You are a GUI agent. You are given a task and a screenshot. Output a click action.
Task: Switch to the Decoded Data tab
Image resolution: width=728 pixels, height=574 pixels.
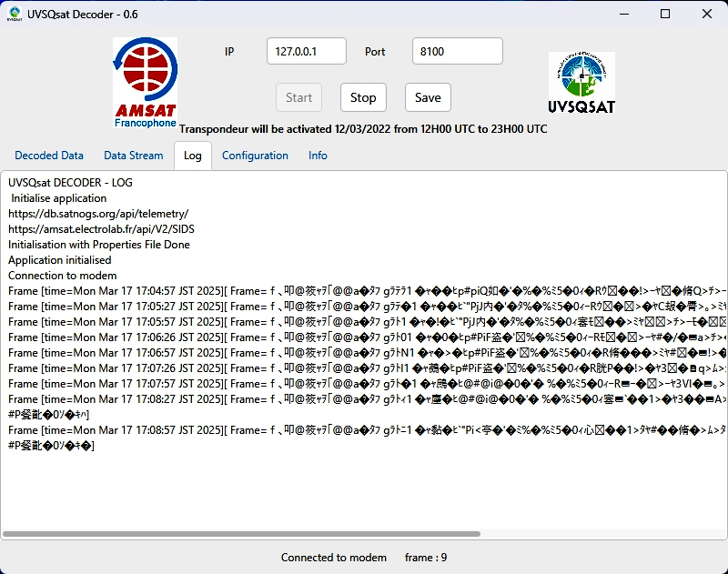[x=49, y=156]
